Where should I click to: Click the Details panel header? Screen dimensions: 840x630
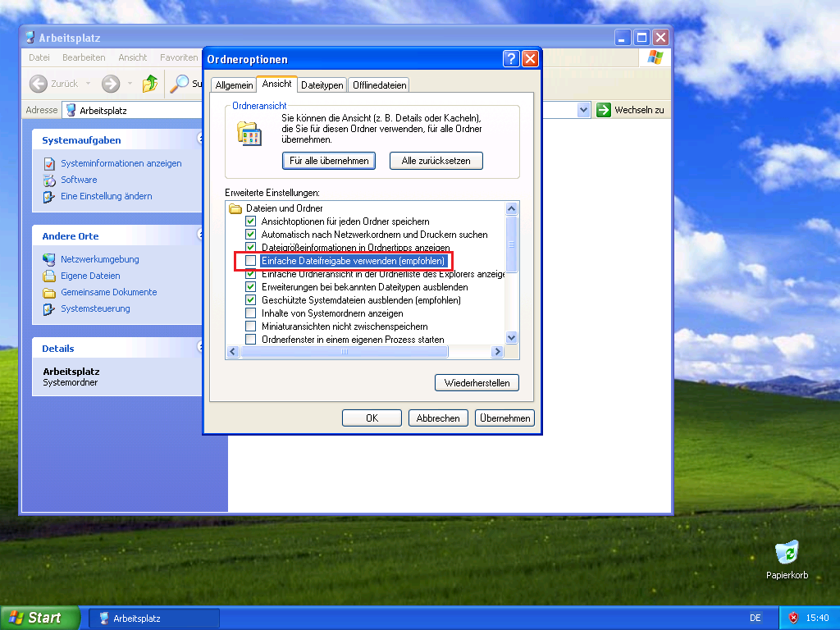(117, 348)
